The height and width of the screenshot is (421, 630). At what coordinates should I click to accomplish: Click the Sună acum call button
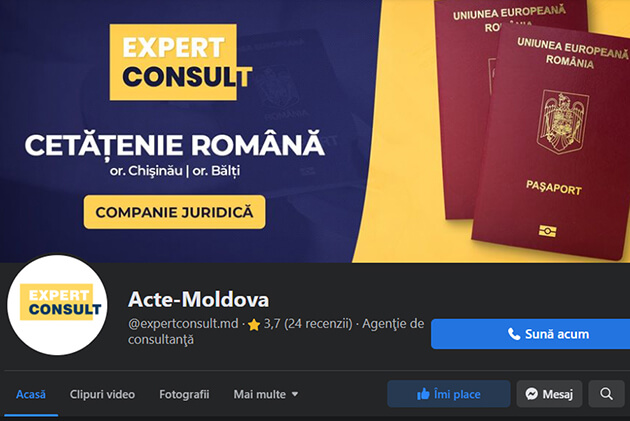(530, 334)
